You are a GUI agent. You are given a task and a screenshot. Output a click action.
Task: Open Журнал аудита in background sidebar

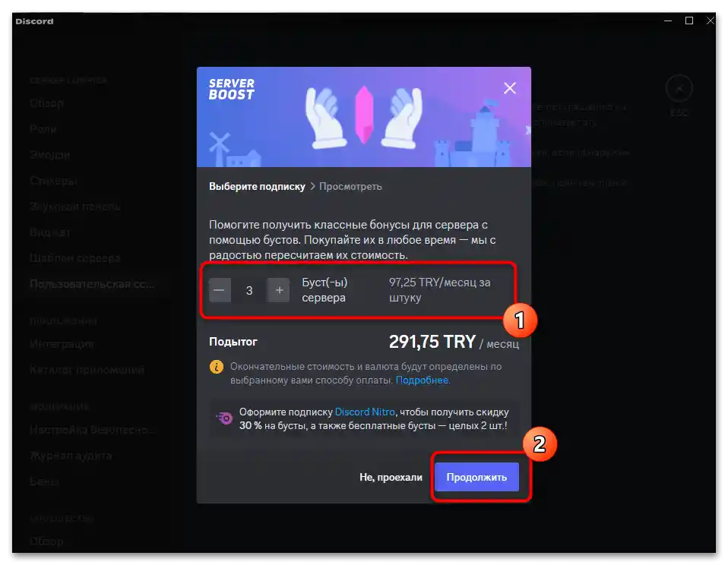(71, 456)
